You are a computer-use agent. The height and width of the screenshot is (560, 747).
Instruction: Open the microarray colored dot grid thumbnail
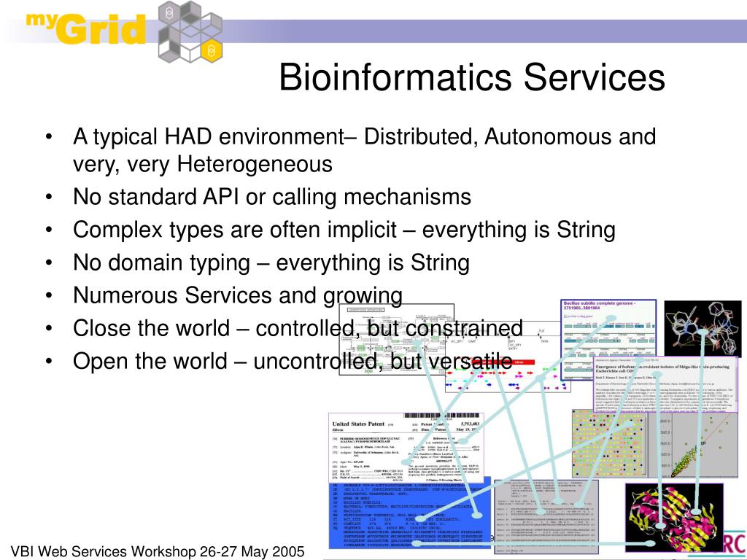[x=608, y=443]
